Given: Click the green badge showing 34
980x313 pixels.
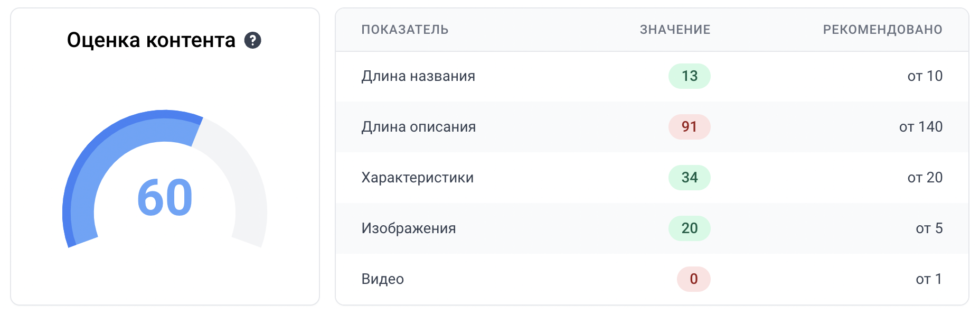Looking at the screenshot, I should (690, 178).
